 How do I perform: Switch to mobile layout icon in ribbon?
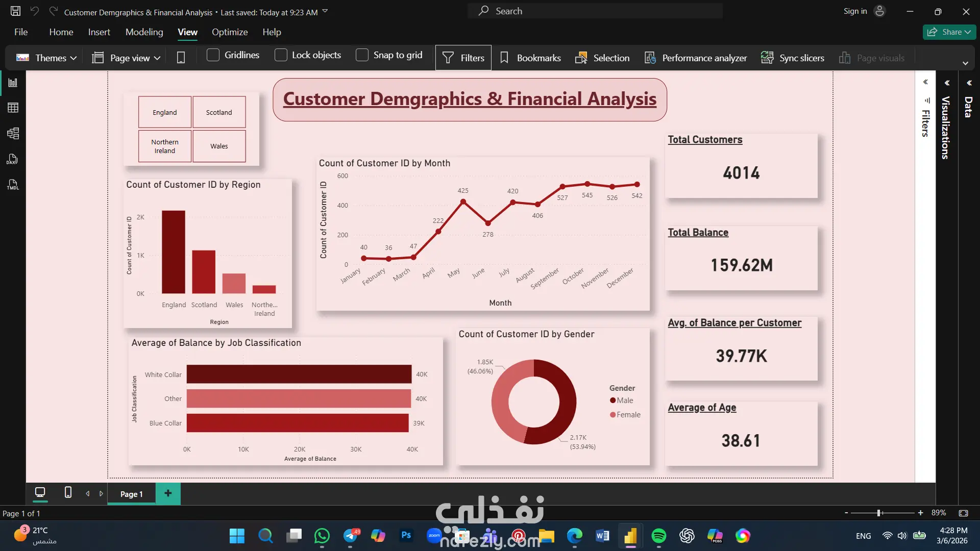[x=181, y=58]
